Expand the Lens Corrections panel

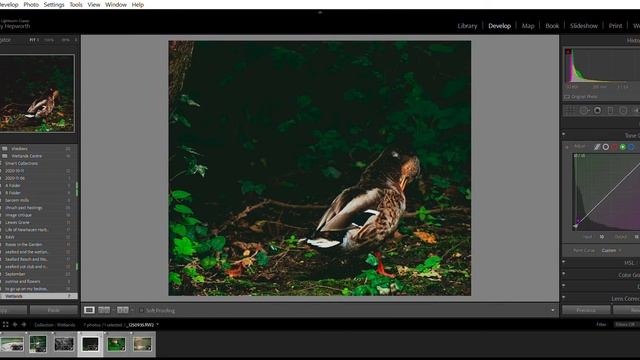click(x=564, y=298)
